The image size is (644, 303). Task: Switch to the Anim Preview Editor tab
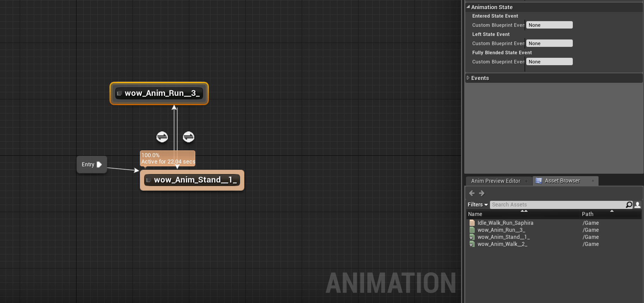(x=496, y=181)
